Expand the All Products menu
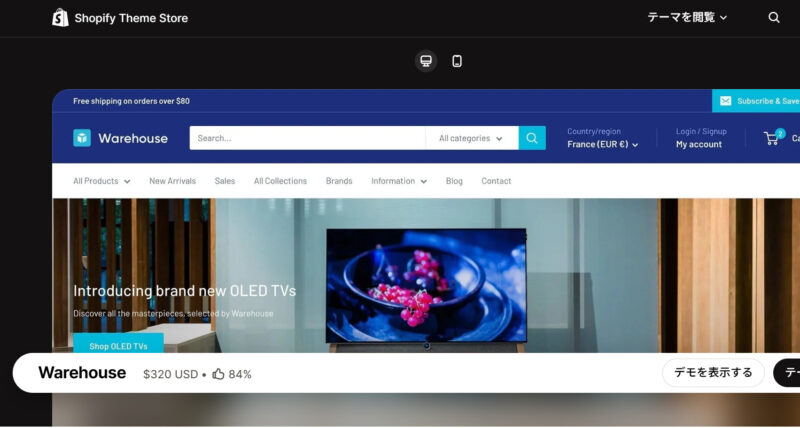The image size is (800, 428). coord(102,181)
